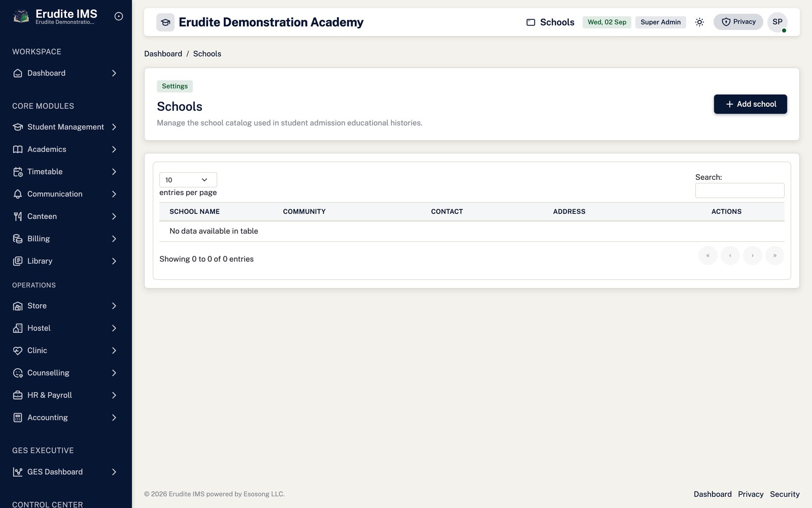Click the Library book stack icon

click(18, 261)
